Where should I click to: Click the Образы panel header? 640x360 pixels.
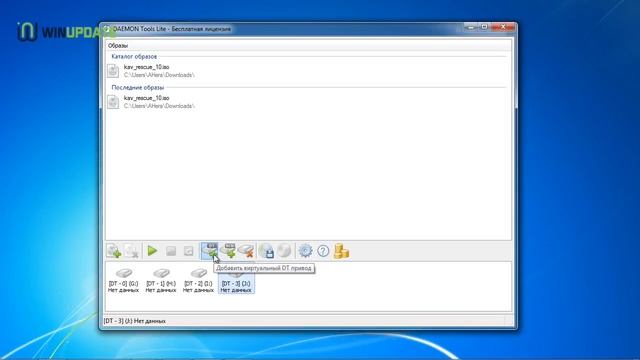(118, 46)
